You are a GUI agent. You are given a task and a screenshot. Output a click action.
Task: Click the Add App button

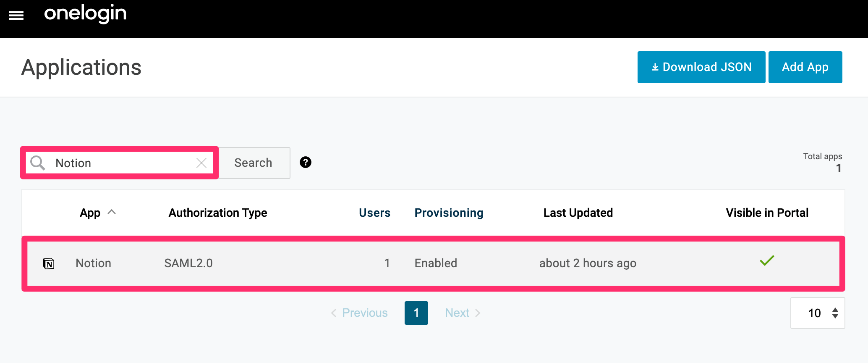[805, 67]
